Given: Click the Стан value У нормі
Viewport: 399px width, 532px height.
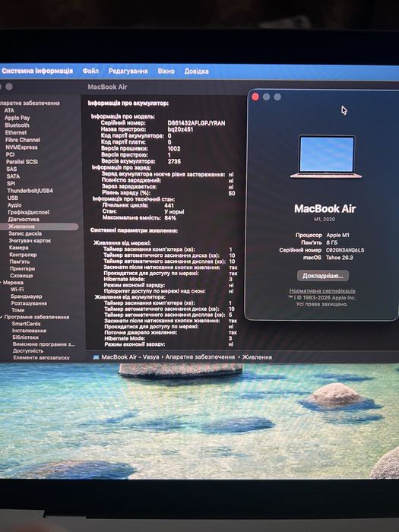Looking at the screenshot, I should (174, 212).
